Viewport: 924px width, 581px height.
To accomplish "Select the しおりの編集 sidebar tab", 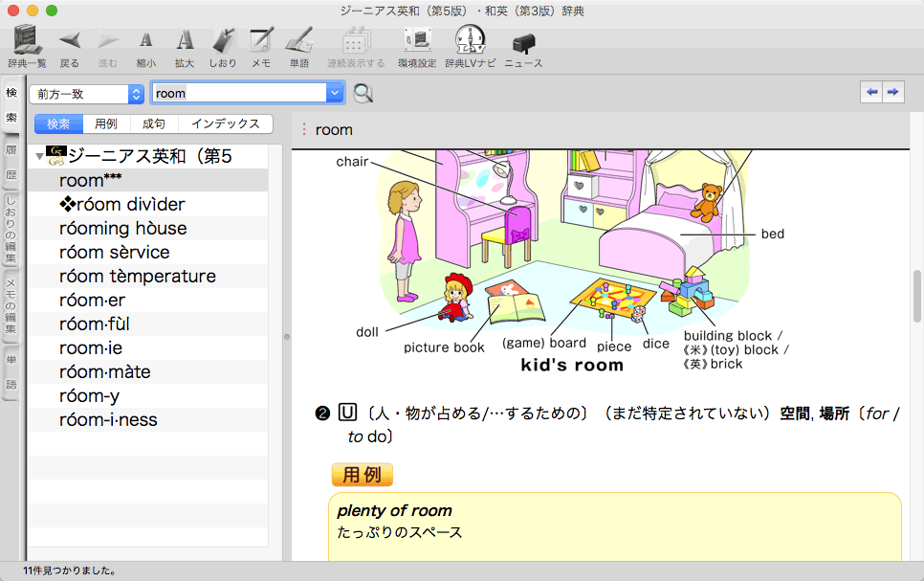I will pyautogui.click(x=11, y=229).
